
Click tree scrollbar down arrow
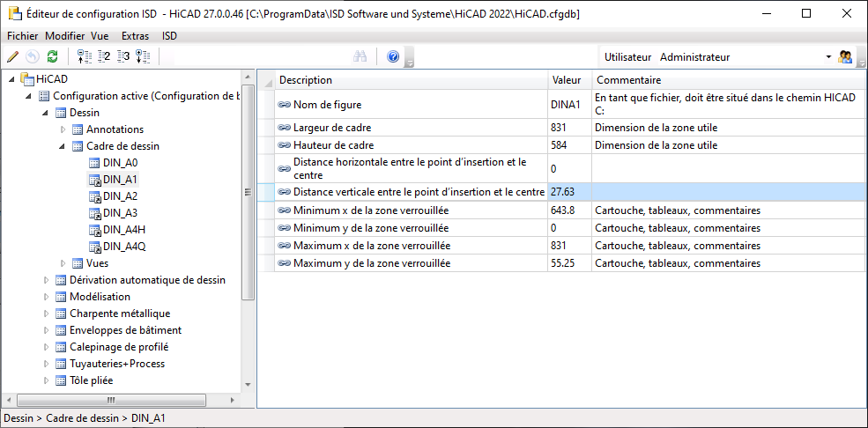tap(248, 384)
